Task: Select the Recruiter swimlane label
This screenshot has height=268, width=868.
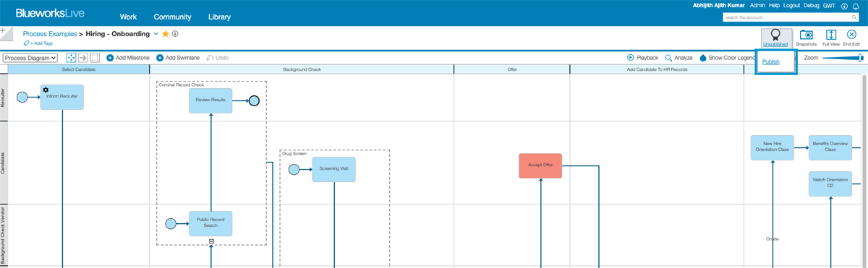Action: [4, 98]
